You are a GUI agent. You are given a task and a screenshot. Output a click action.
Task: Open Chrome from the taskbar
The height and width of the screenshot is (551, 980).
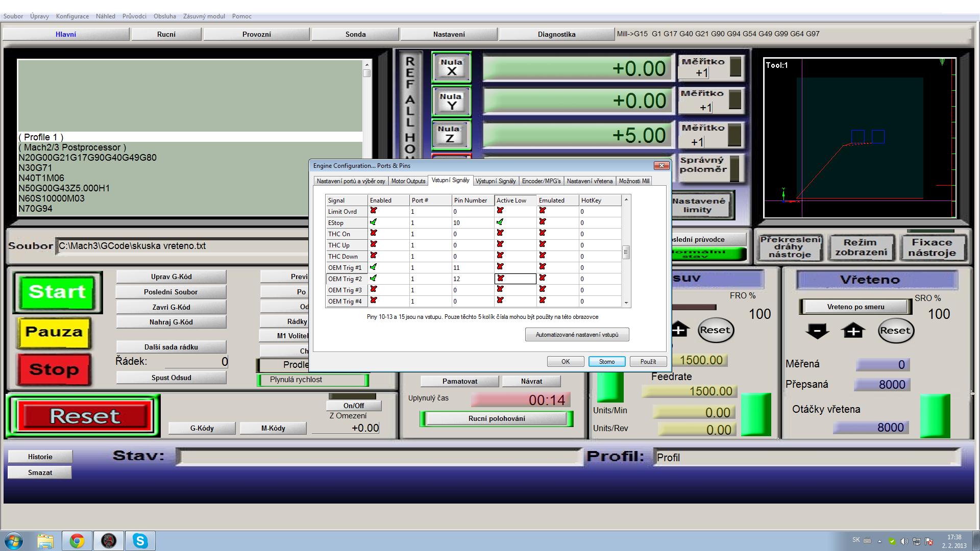77,541
